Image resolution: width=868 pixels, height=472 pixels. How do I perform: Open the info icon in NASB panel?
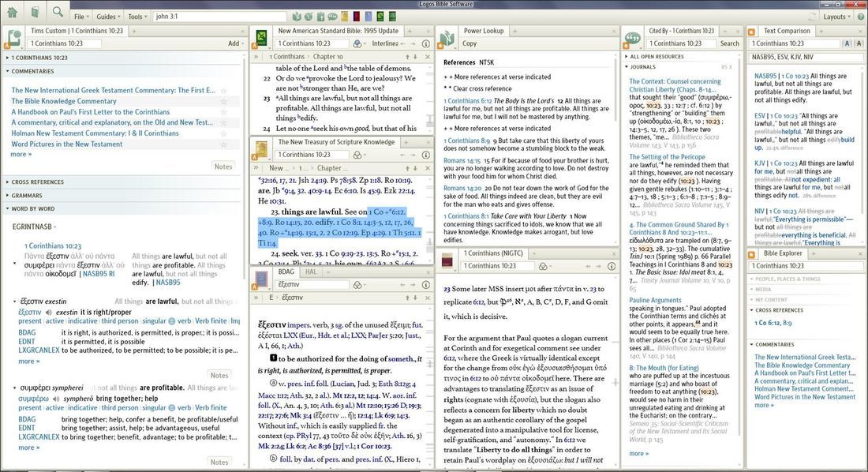[x=425, y=43]
